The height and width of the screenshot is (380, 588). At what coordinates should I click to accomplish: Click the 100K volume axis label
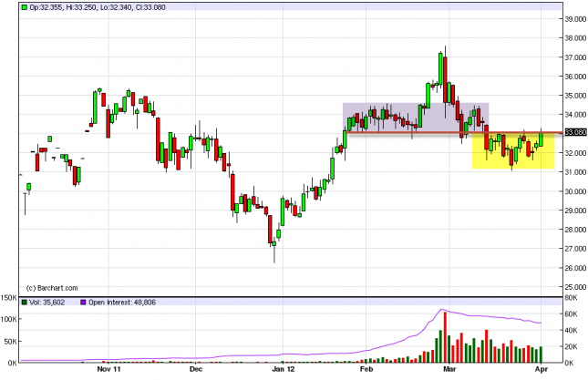click(x=8, y=319)
